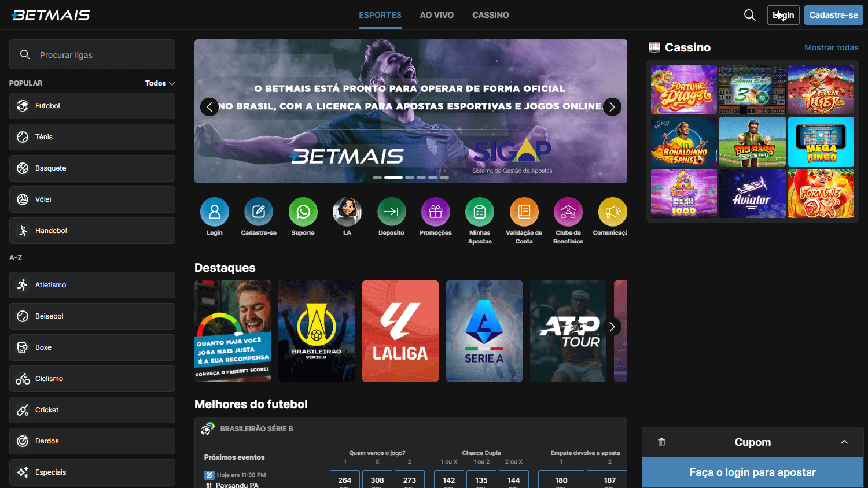Image resolution: width=868 pixels, height=488 pixels.
Task: Click the Procurar ligas search field
Action: click(x=92, y=54)
